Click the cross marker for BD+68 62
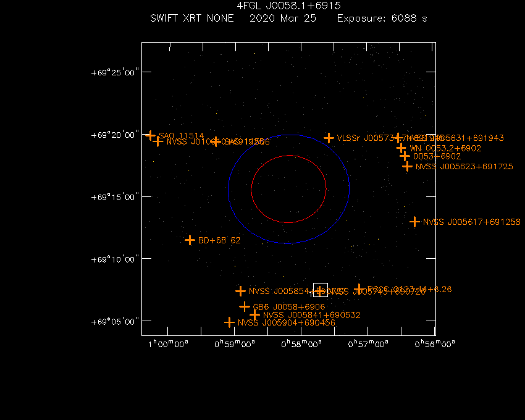The width and height of the screenshot is (525, 420). pyautogui.click(x=190, y=240)
